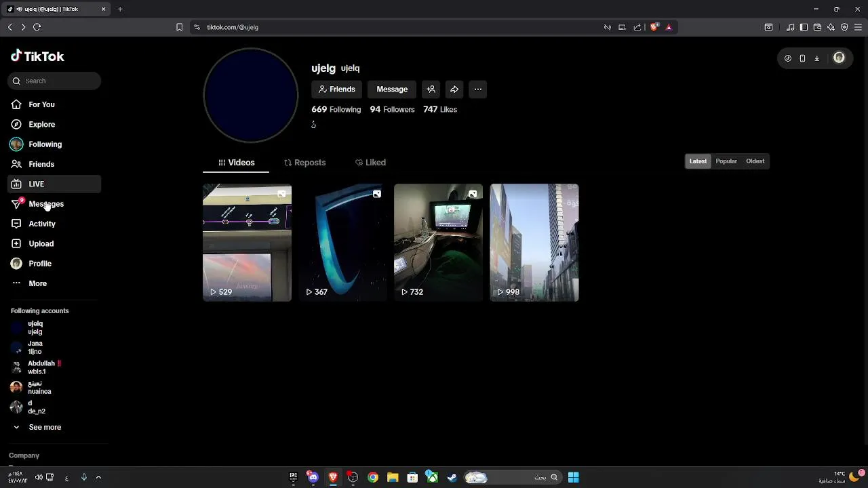Open Brave Rewards triangle icon
The height and width of the screenshot is (488, 868).
coord(669,27)
